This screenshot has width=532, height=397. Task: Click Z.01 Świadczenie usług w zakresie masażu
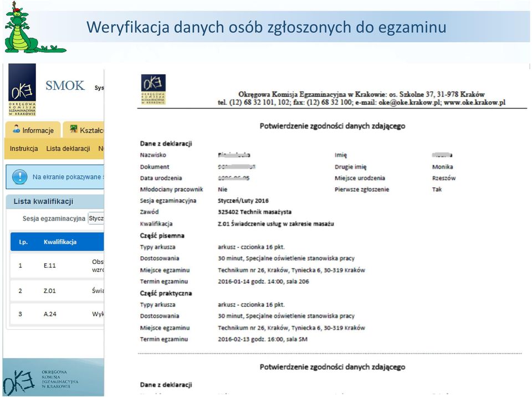pyautogui.click(x=276, y=224)
